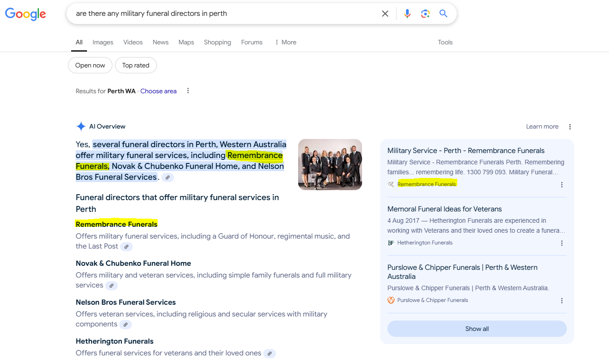609x364 pixels.
Task: Toggle the Open now filter chip
Action: pyautogui.click(x=90, y=65)
